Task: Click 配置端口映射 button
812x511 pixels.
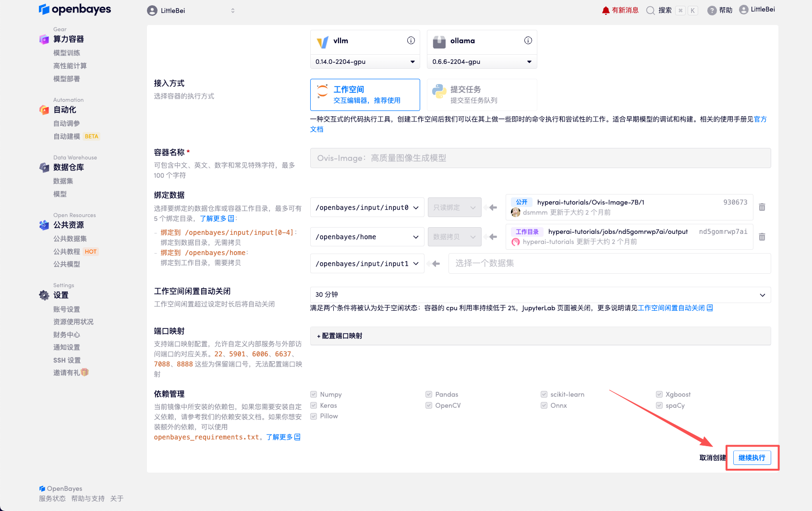Action: (x=540, y=336)
